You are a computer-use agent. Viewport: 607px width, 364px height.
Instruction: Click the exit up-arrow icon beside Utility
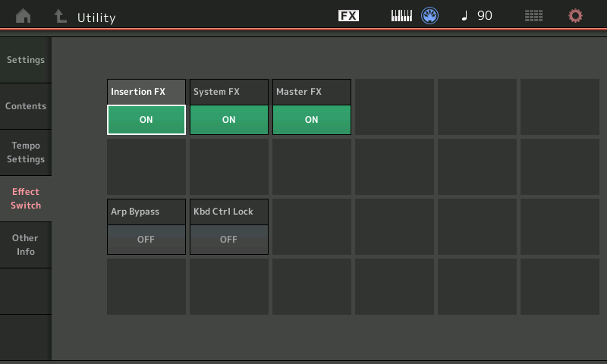coord(61,16)
